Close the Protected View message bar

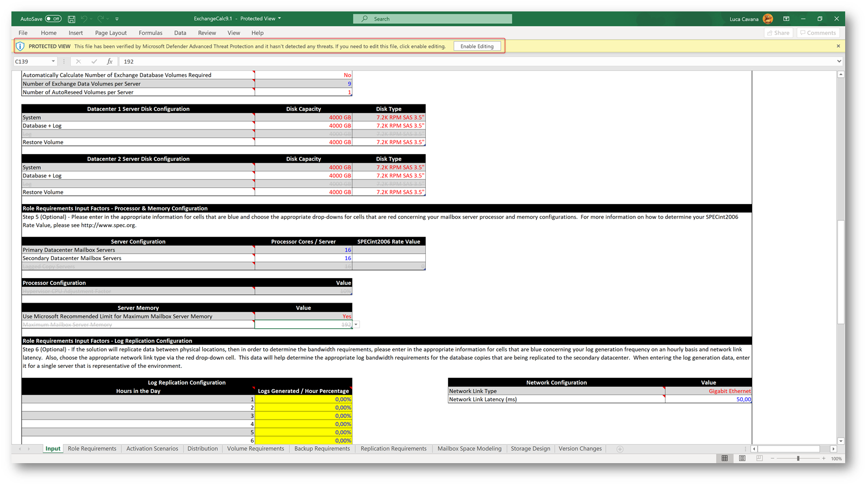(838, 46)
